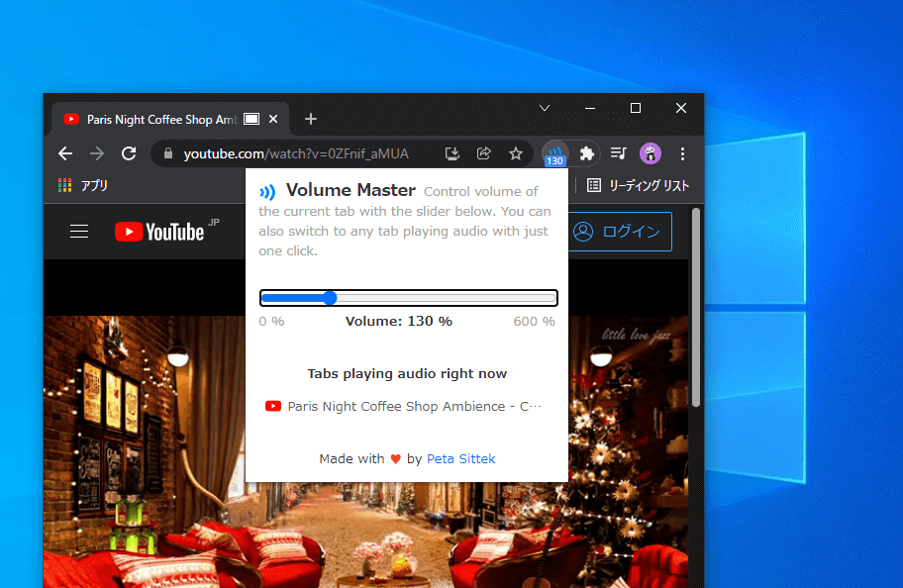Switch to Paris Night Coffee Shop audio tab entry
This screenshot has width=903, height=588.
click(x=403, y=407)
